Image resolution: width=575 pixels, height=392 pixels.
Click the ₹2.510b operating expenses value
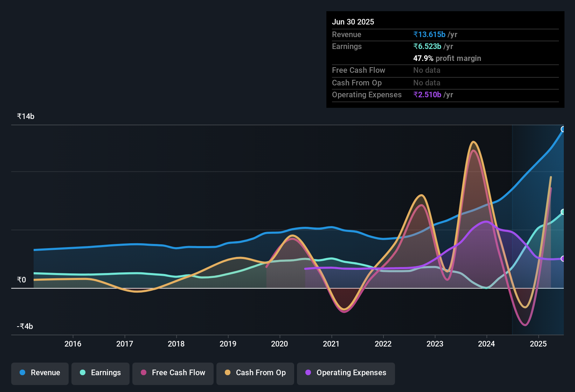tap(427, 94)
